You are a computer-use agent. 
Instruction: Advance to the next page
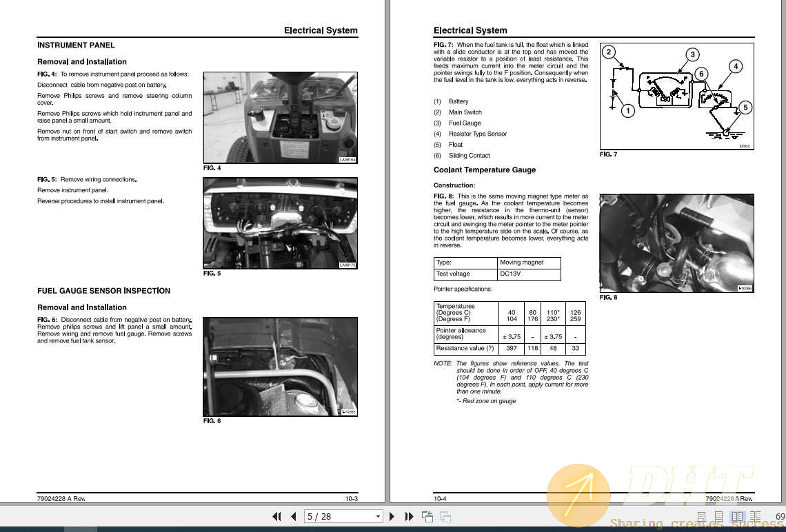pos(391,515)
